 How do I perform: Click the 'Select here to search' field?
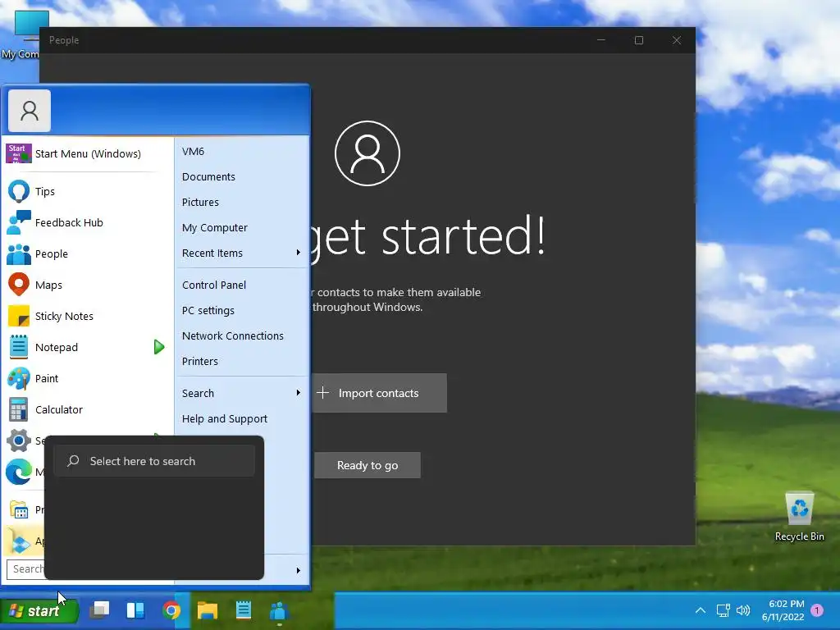[154, 461]
